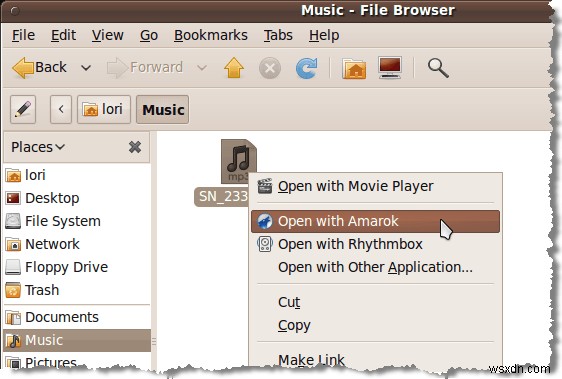Click the window menu button in title bar
The image size is (562, 379).
tap(15, 10)
